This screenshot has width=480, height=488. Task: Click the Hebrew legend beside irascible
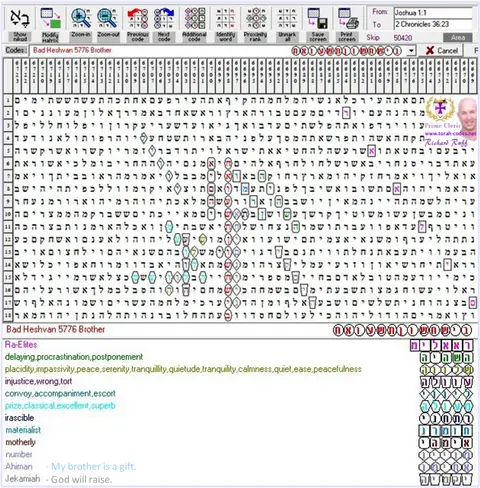click(x=446, y=418)
